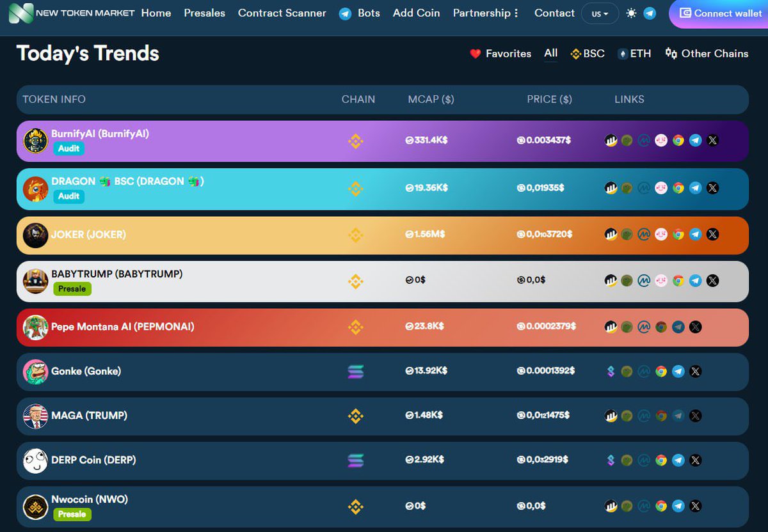Click the CoinMarketCap icon in JOKER row
768x532 pixels.
(644, 235)
